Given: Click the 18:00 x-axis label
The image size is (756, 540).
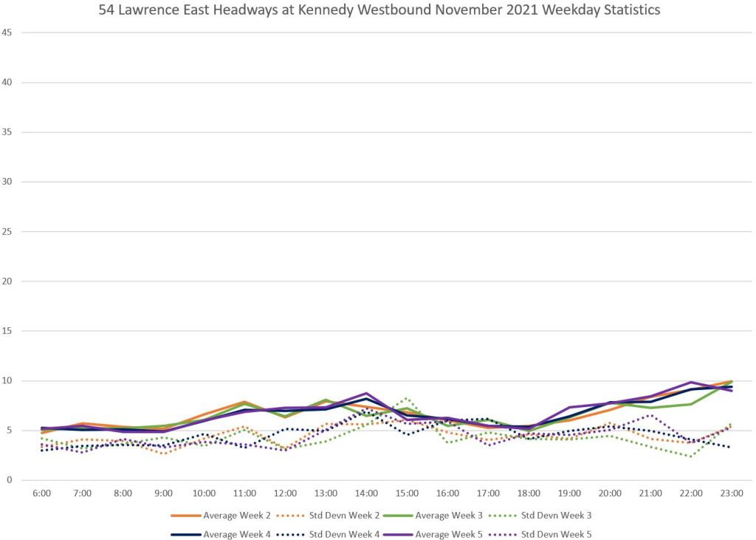Looking at the screenshot, I should point(529,493).
